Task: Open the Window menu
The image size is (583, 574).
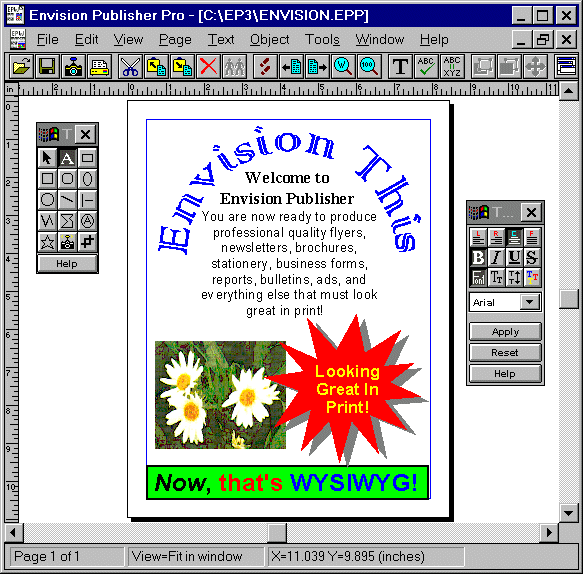Action: (x=380, y=39)
